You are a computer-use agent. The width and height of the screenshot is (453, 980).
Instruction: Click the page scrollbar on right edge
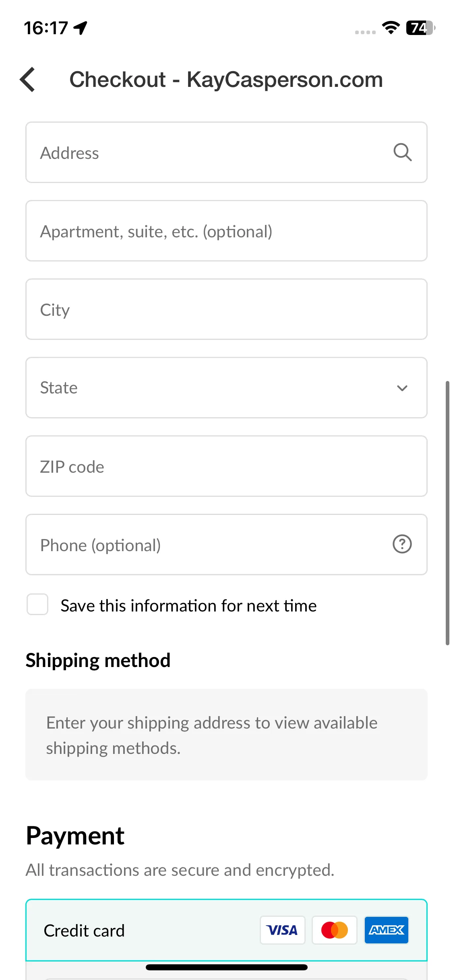click(x=447, y=513)
